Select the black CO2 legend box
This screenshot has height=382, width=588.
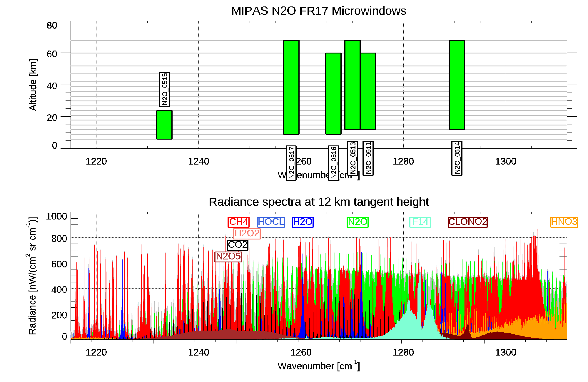238,245
